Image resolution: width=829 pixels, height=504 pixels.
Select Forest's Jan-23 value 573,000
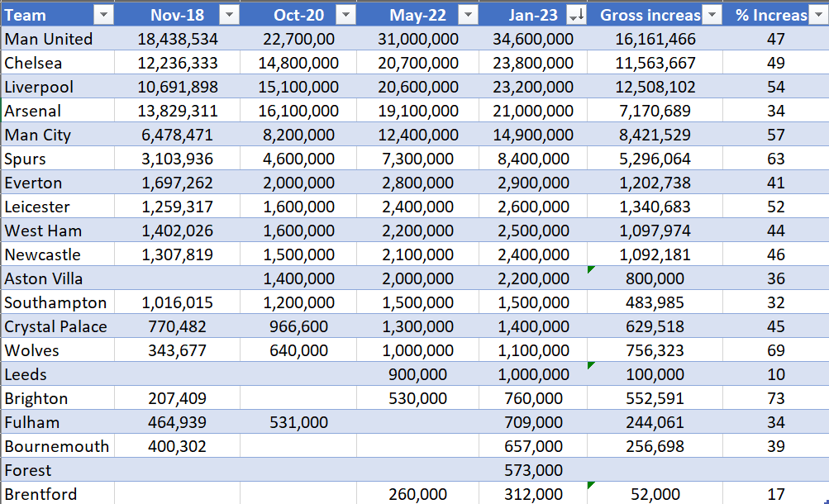point(533,470)
